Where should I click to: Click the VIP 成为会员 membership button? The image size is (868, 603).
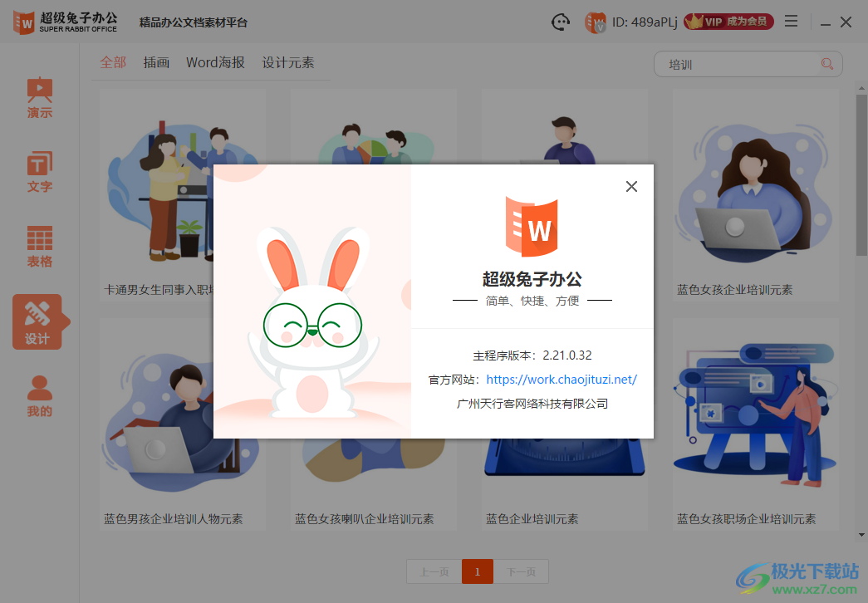point(728,22)
